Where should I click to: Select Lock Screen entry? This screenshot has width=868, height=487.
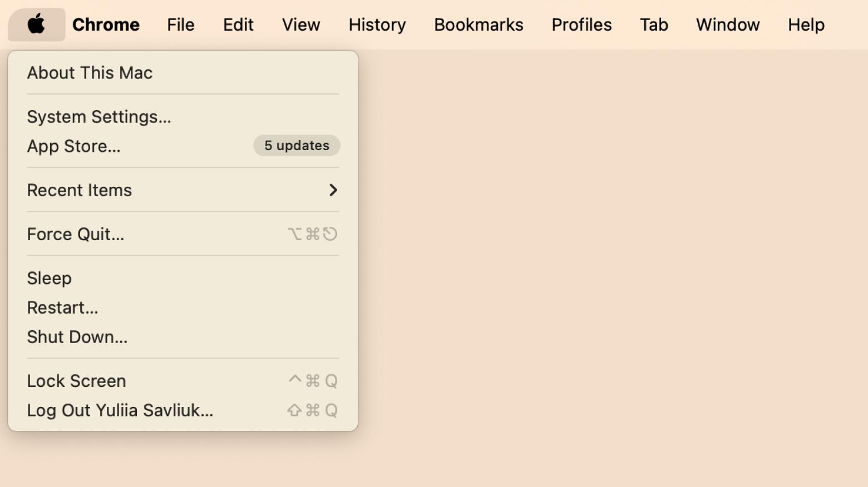[77, 381]
